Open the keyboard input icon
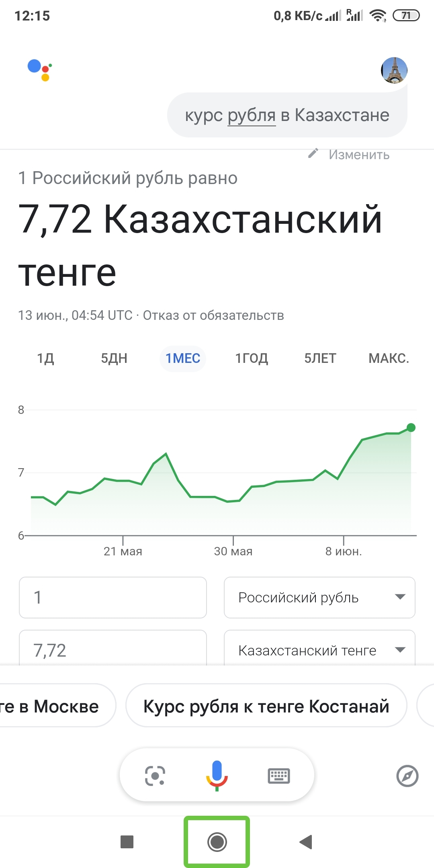Screen dimensions: 434x868 point(278,775)
